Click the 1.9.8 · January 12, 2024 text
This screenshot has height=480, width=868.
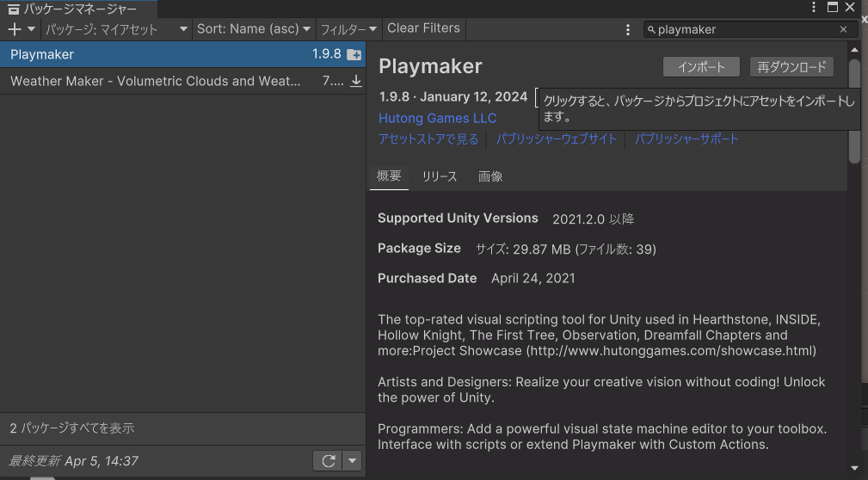(x=452, y=97)
